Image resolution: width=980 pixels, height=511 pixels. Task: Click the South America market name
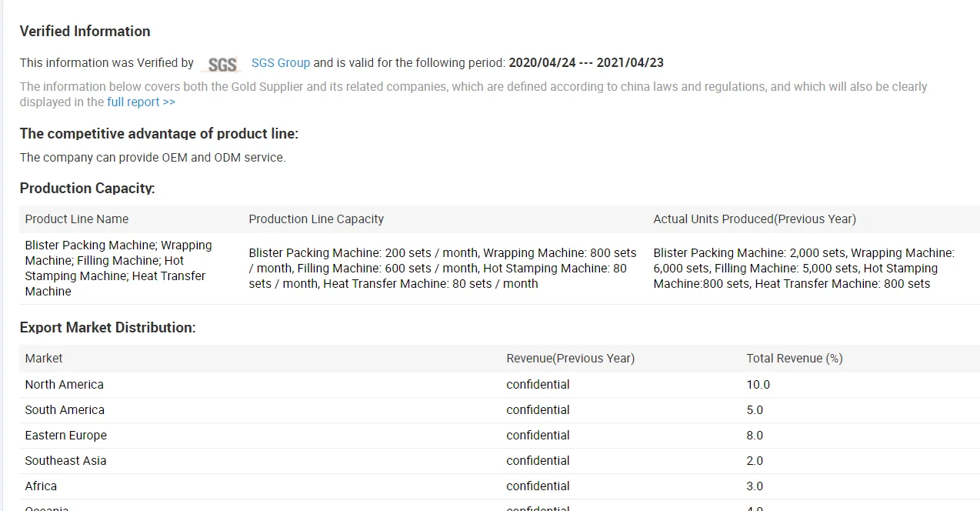coord(65,410)
